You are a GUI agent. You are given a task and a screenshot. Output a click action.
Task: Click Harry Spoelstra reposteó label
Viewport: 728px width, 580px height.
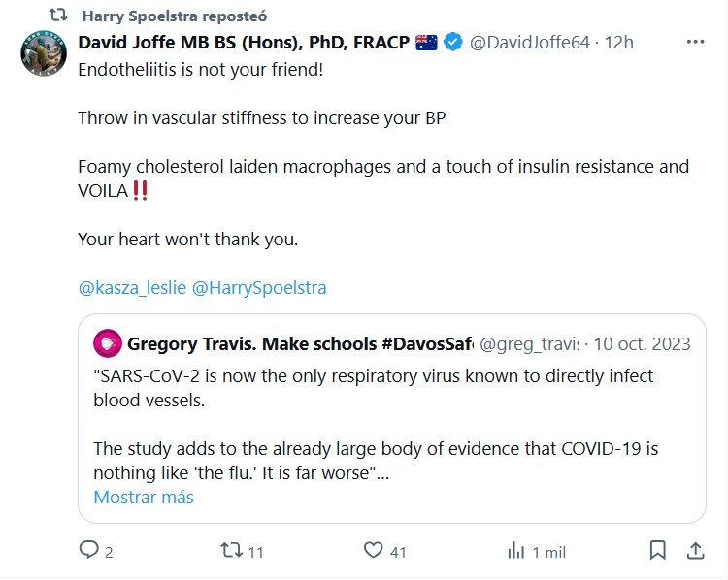coord(175,16)
